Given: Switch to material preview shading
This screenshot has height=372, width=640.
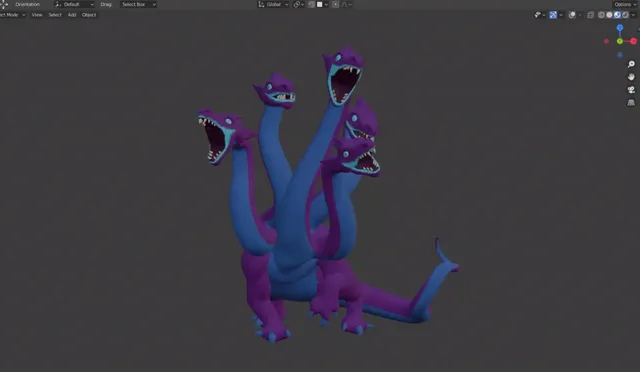Looking at the screenshot, I should click(617, 15).
